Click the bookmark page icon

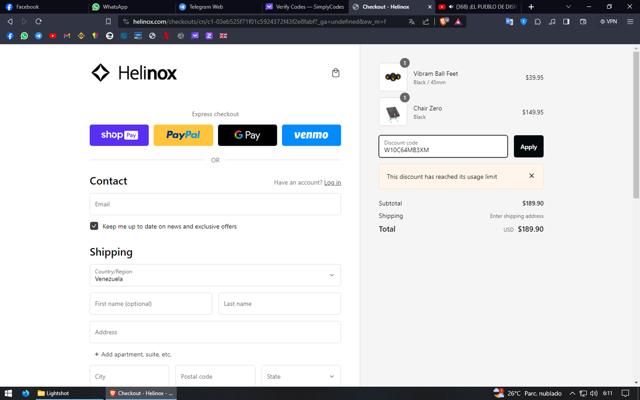tap(108, 21)
